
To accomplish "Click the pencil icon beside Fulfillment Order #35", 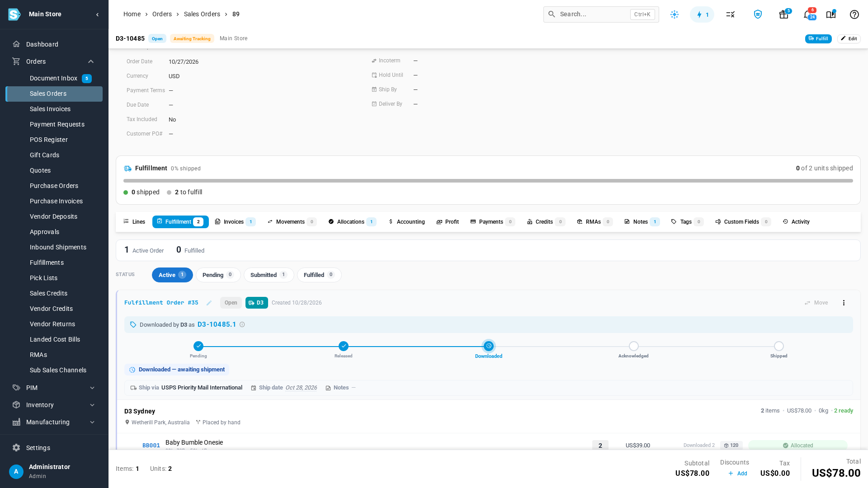I will point(209,303).
